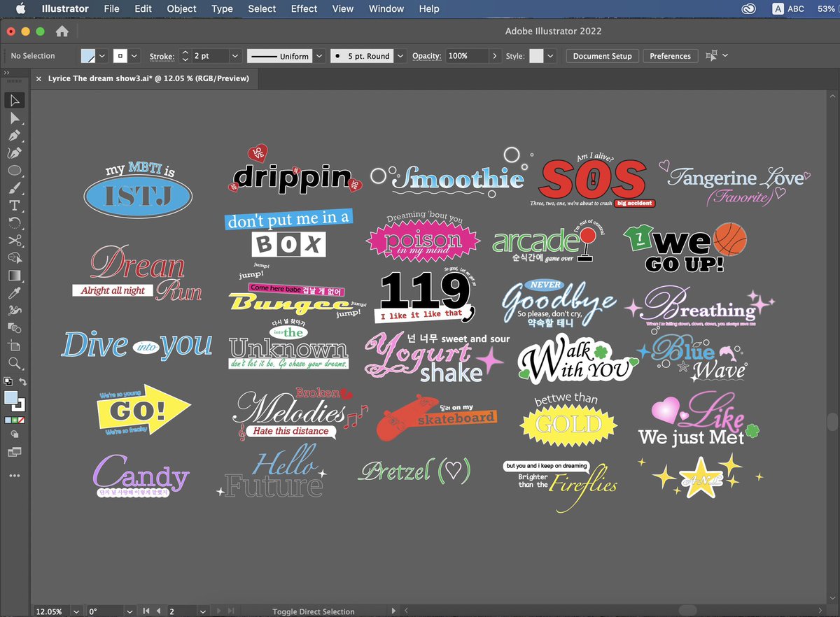840x617 pixels.
Task: Set paint type to Gradient
Action: point(15,420)
